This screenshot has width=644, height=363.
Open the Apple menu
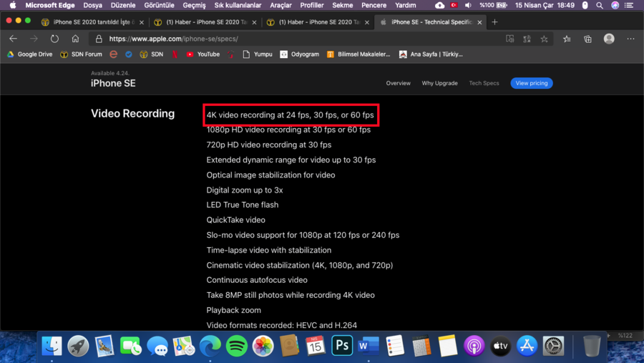(13, 5)
